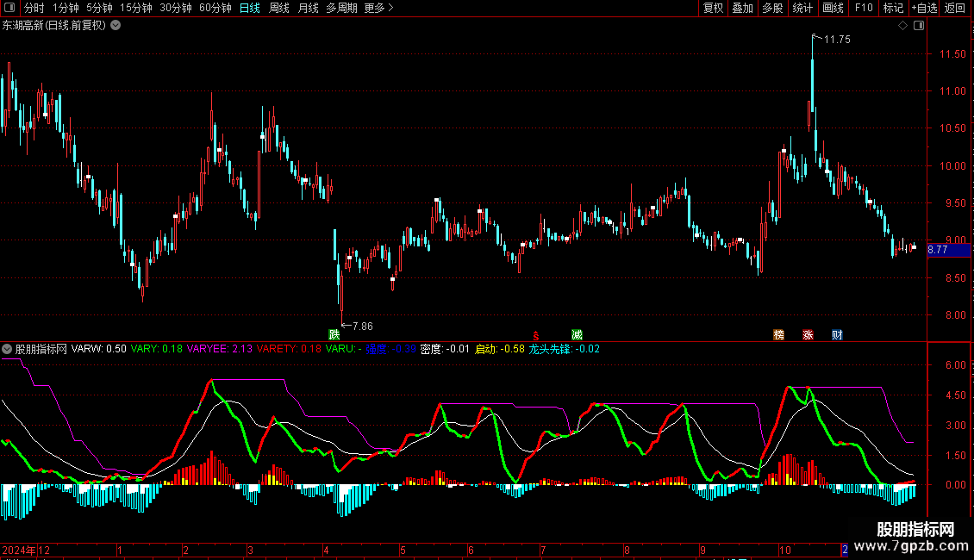Screen dimensions: 974x560
Task: Activate the 画线 drawing tool
Action: [x=833, y=8]
